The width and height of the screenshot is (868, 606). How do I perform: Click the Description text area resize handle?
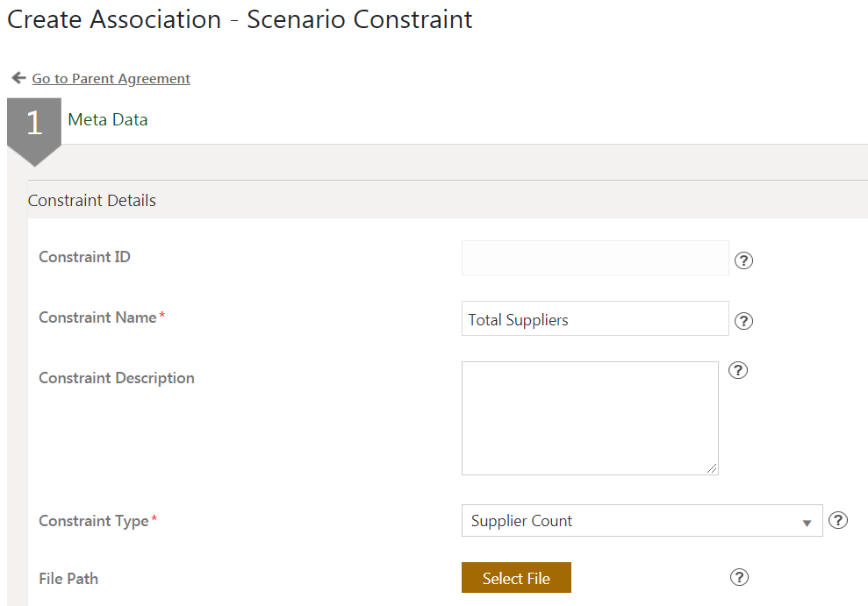pyautogui.click(x=712, y=468)
